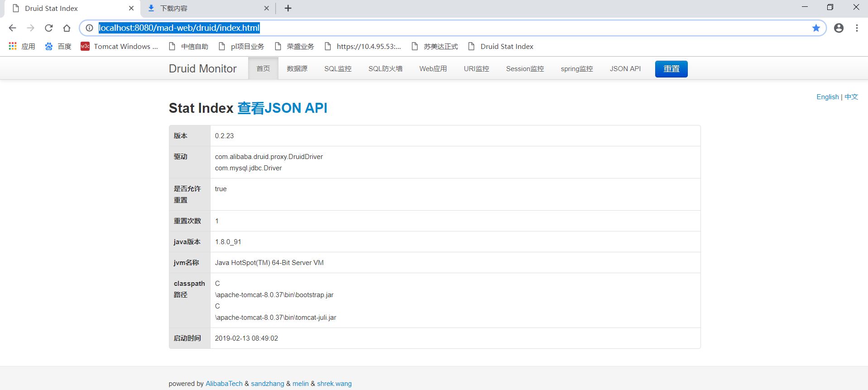868x390 pixels.
Task: Open the pl项目业务 bookmark
Action: (x=241, y=46)
